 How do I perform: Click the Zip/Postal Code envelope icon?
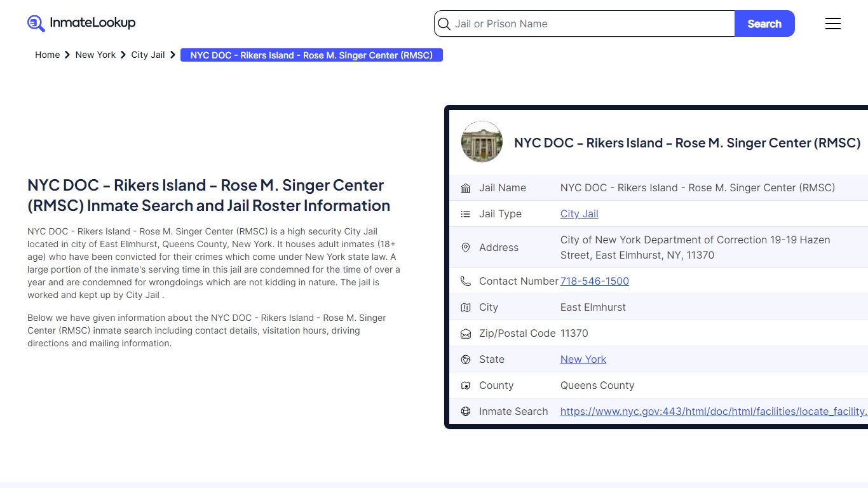[466, 334]
